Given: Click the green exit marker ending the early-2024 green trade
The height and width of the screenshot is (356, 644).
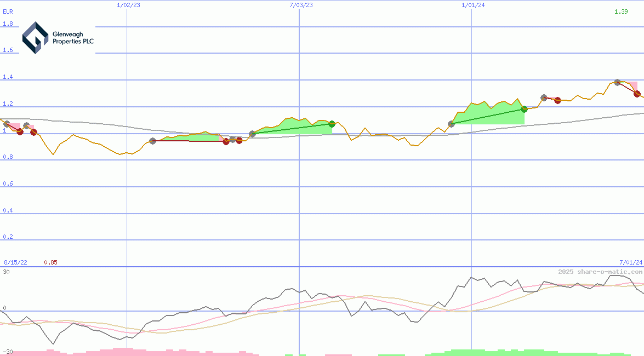Looking at the screenshot, I should click(x=524, y=109).
